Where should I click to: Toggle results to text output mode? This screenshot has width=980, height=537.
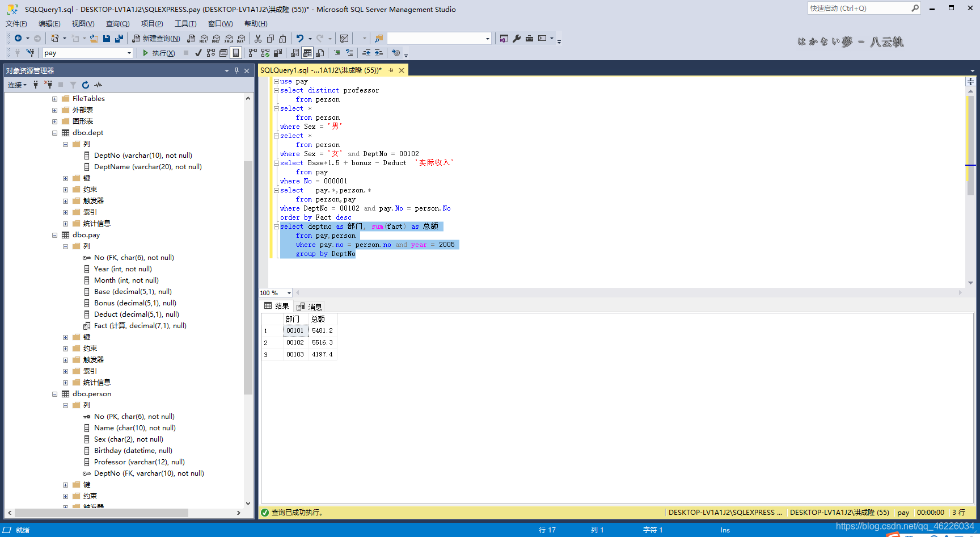[295, 53]
